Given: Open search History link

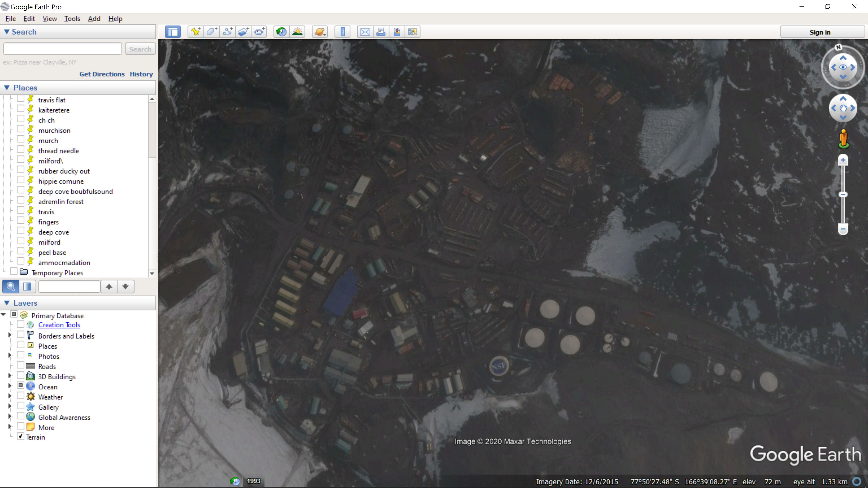Looking at the screenshot, I should click(141, 74).
